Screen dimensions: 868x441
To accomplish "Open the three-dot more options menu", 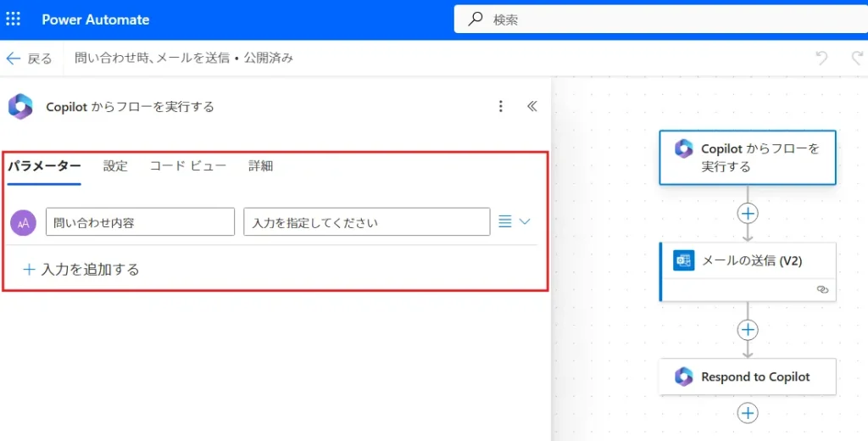I will (x=501, y=106).
